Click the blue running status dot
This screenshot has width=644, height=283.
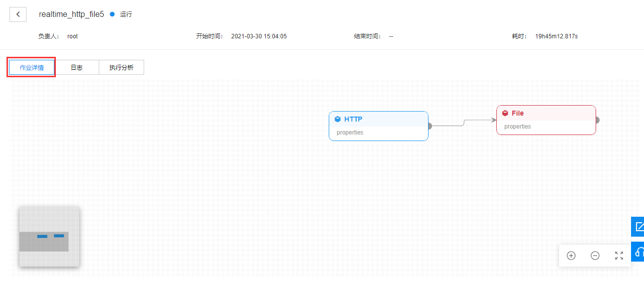click(x=112, y=14)
